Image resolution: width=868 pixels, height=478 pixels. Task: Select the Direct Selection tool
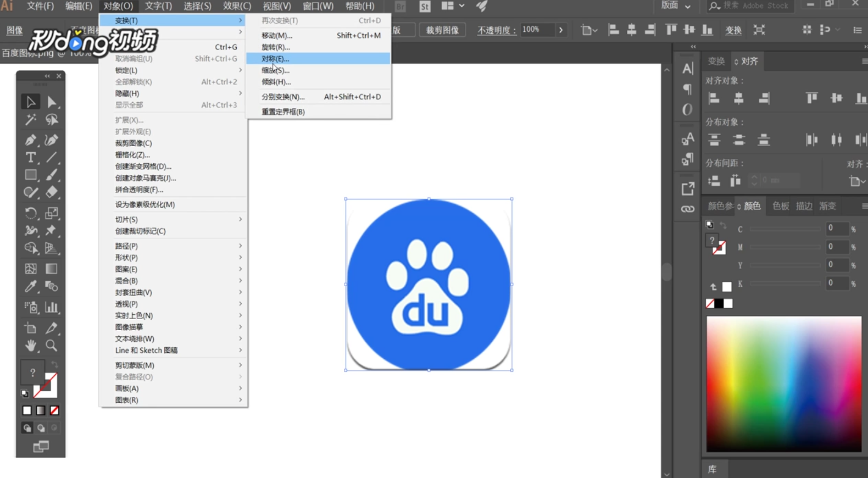coord(52,102)
